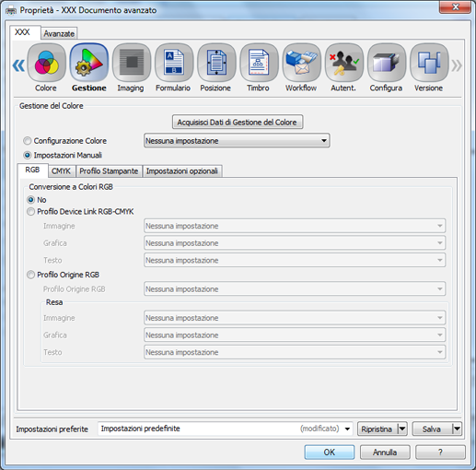Expand the Ripristina arrow menu

pyautogui.click(x=402, y=429)
